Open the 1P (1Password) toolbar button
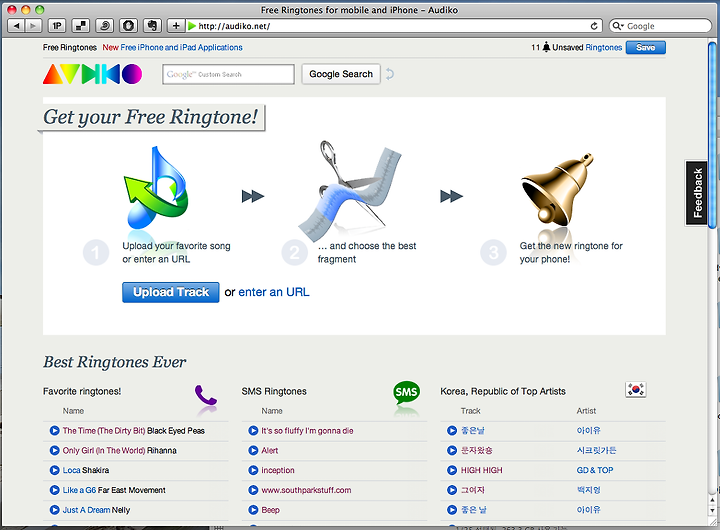 click(x=57, y=26)
